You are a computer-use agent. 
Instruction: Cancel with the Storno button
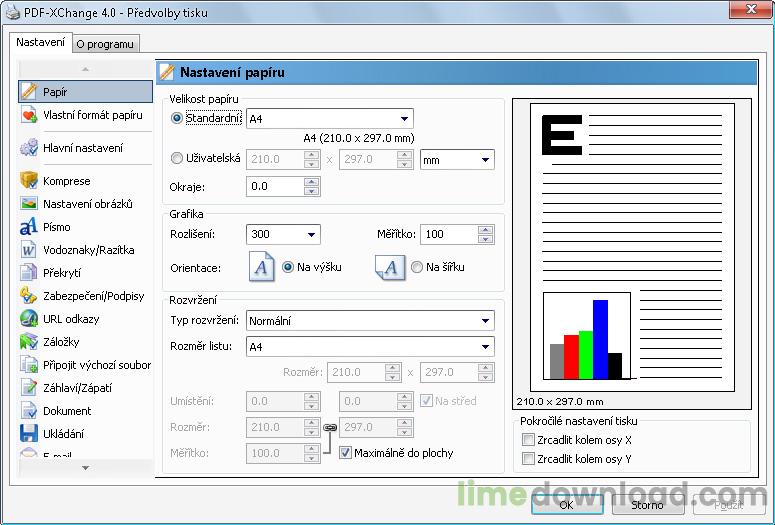[647, 505]
